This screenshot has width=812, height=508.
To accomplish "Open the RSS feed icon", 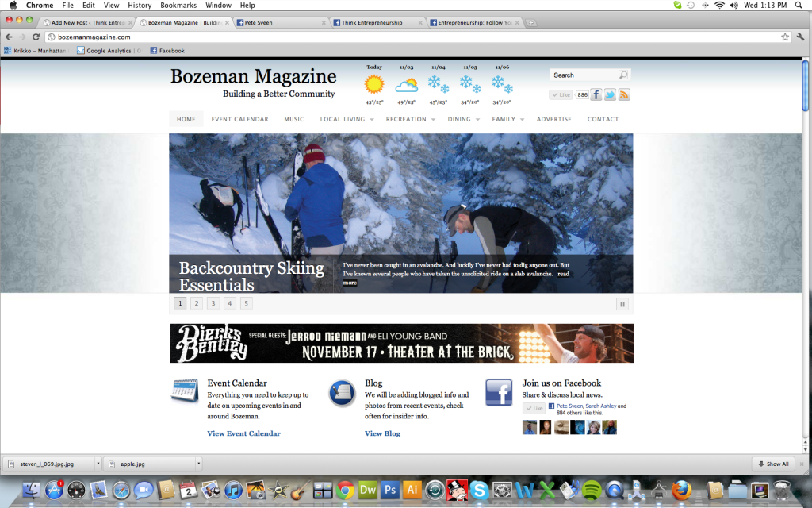I will tap(624, 95).
